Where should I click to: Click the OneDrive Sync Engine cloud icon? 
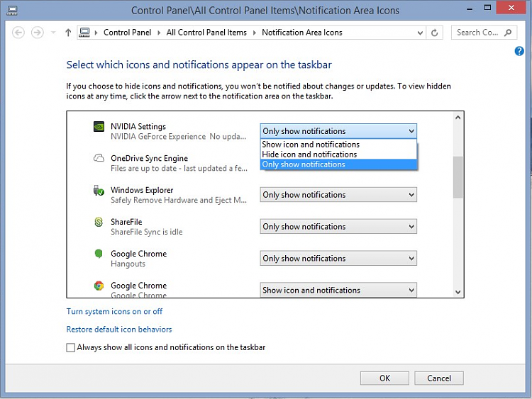(x=99, y=158)
